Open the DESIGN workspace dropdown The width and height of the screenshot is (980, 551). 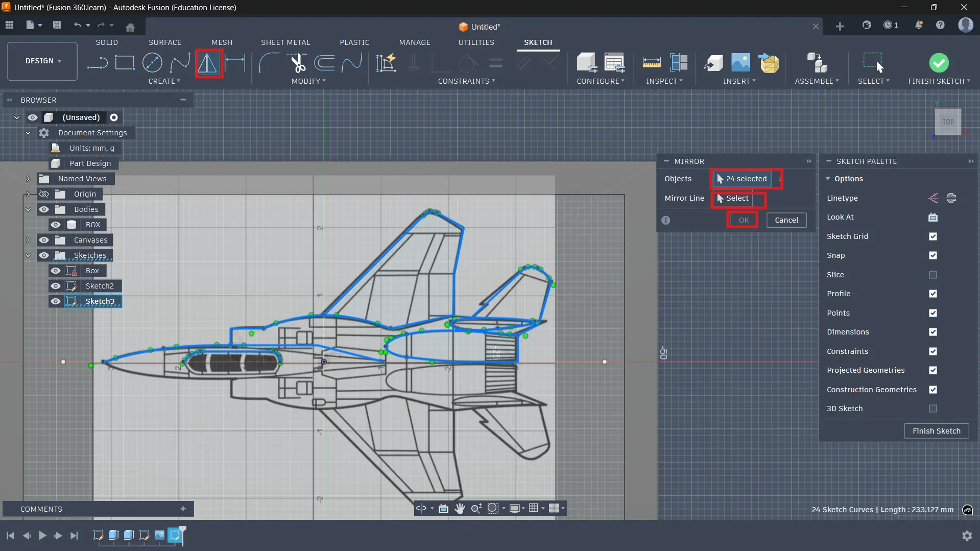pyautogui.click(x=42, y=61)
